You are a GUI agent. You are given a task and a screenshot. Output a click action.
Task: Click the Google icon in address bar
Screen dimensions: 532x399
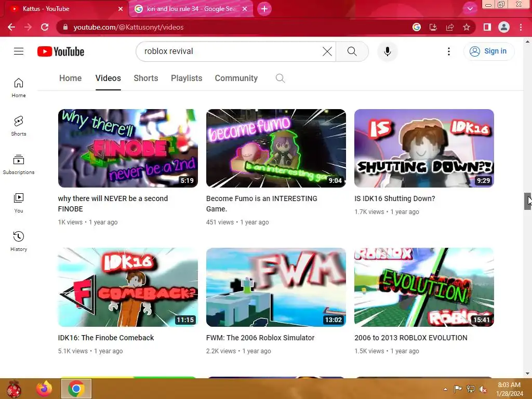pyautogui.click(x=417, y=27)
